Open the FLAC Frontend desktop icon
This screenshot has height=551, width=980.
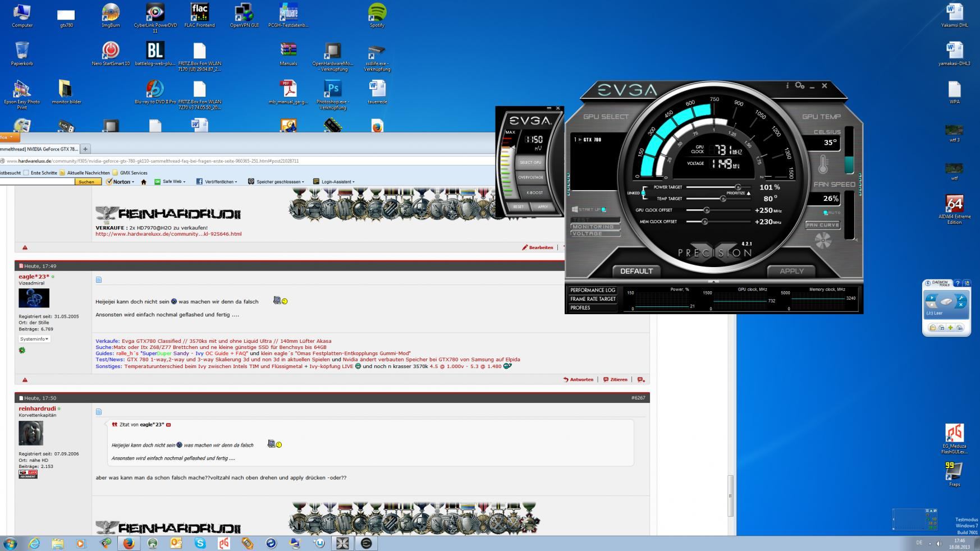click(x=199, y=15)
